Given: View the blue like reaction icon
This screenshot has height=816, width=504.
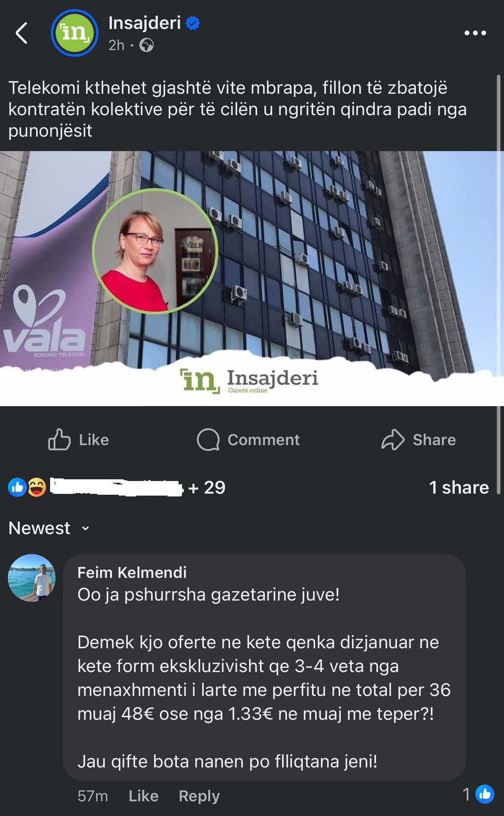Looking at the screenshot, I should tap(18, 487).
